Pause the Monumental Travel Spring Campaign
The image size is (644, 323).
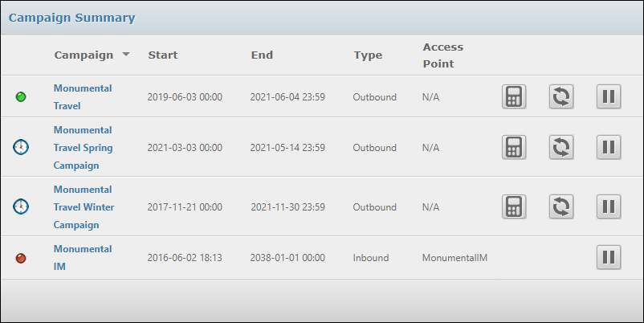coord(609,148)
